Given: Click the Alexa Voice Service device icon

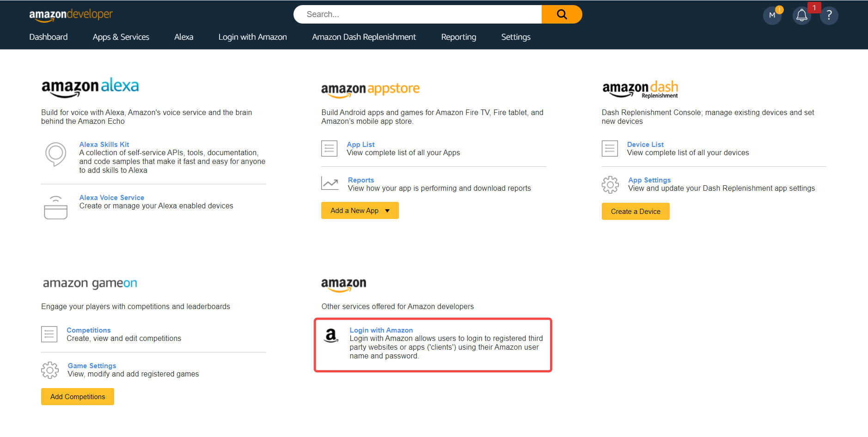Looking at the screenshot, I should point(55,207).
